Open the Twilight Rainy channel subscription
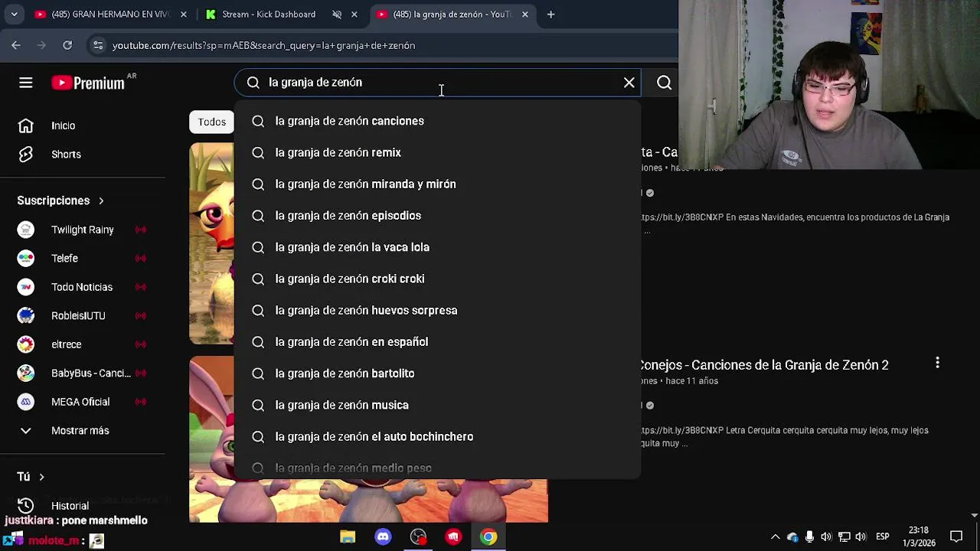Viewport: 980px width, 551px height. [x=83, y=230]
